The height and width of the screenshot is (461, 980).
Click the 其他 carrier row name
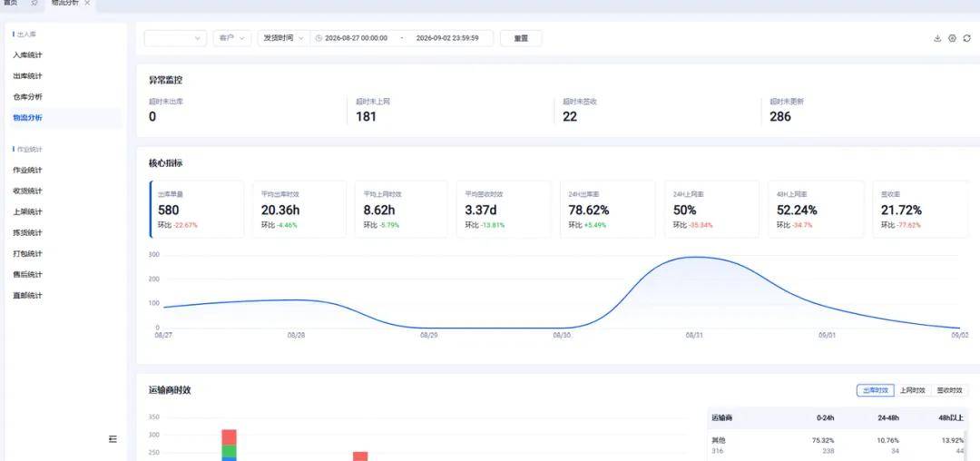click(719, 440)
